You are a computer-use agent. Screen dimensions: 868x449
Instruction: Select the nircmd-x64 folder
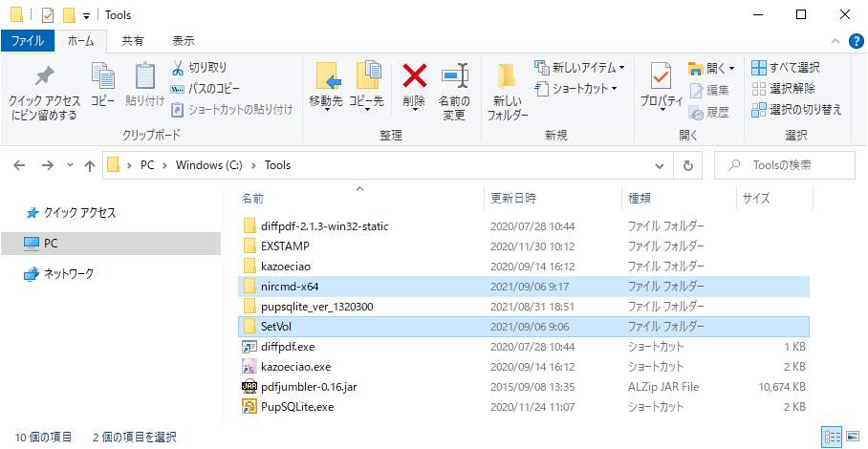(x=524, y=287)
